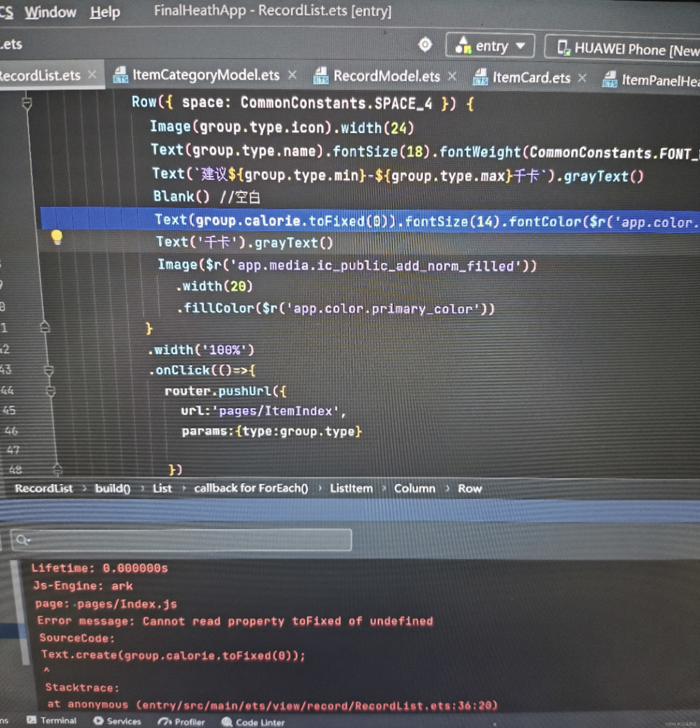
Task: Open RecordList.ets:36:20 stacktrace link
Action: (426, 705)
